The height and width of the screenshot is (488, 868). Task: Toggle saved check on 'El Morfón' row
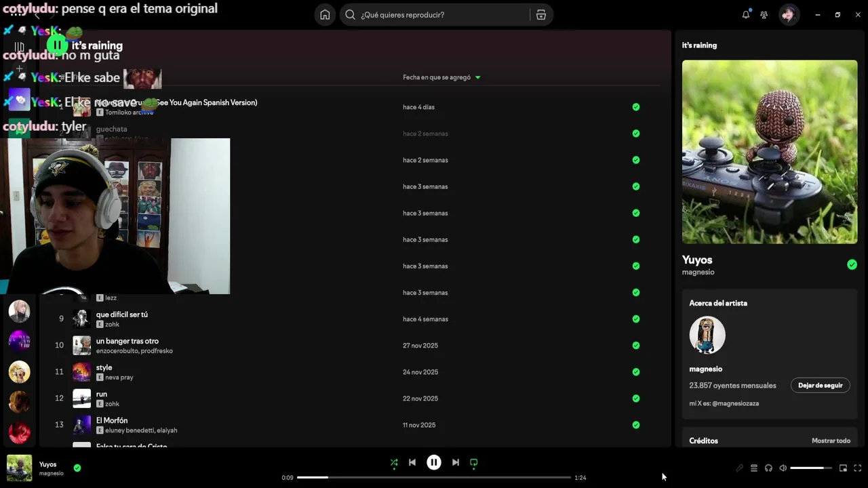pos(636,425)
